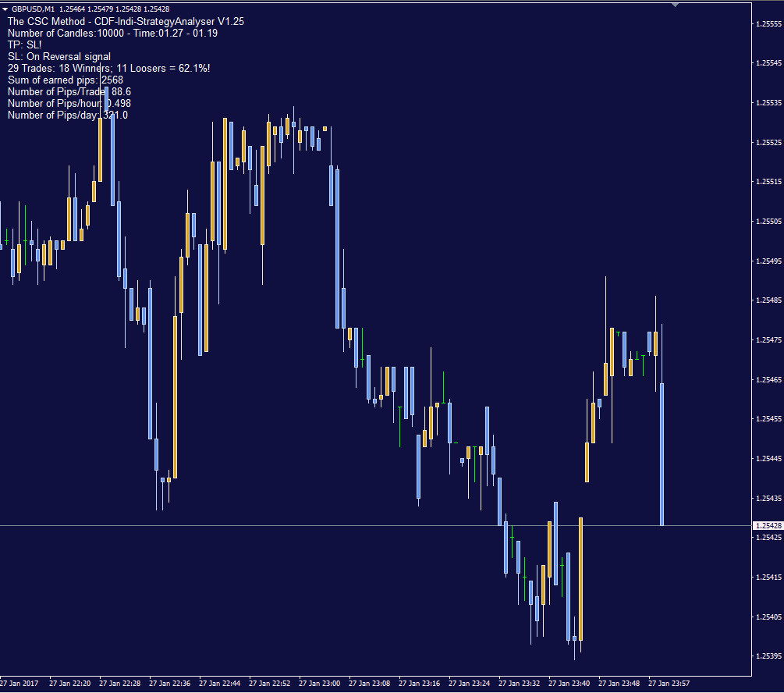
Task: Select the GBPUSD,M1 chart title
Action: coord(33,9)
